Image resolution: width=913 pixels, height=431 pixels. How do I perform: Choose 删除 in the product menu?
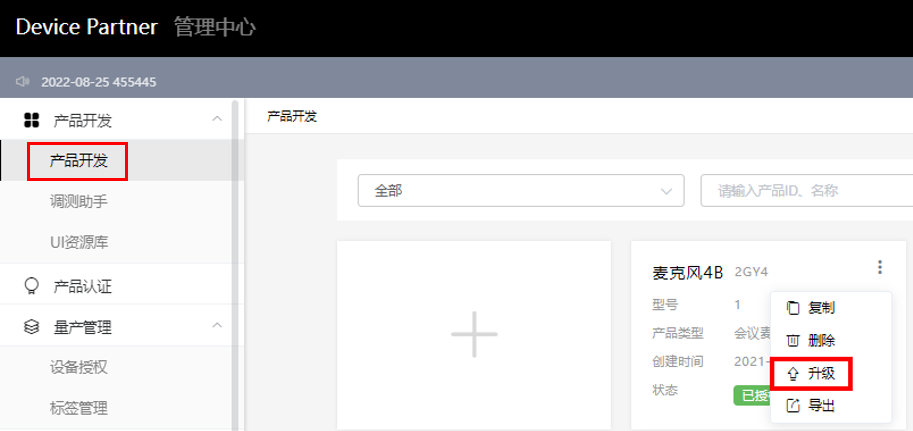pyautogui.click(x=820, y=341)
